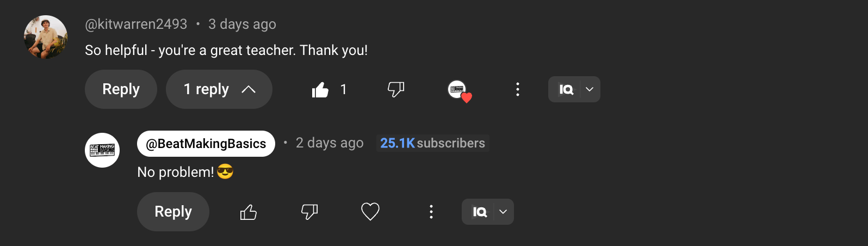Image resolution: width=868 pixels, height=246 pixels.
Task: Open three-dot menu on "No problem!" reply
Action: pyautogui.click(x=431, y=212)
